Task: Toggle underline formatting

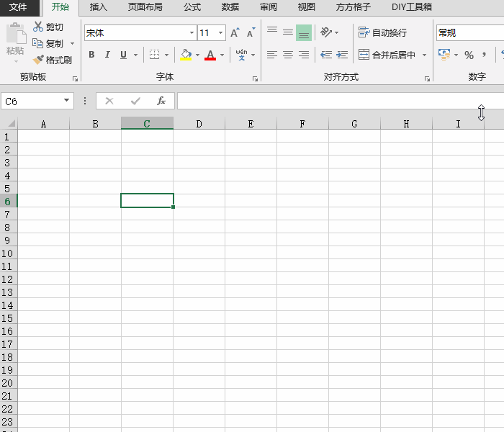Action: 123,55
